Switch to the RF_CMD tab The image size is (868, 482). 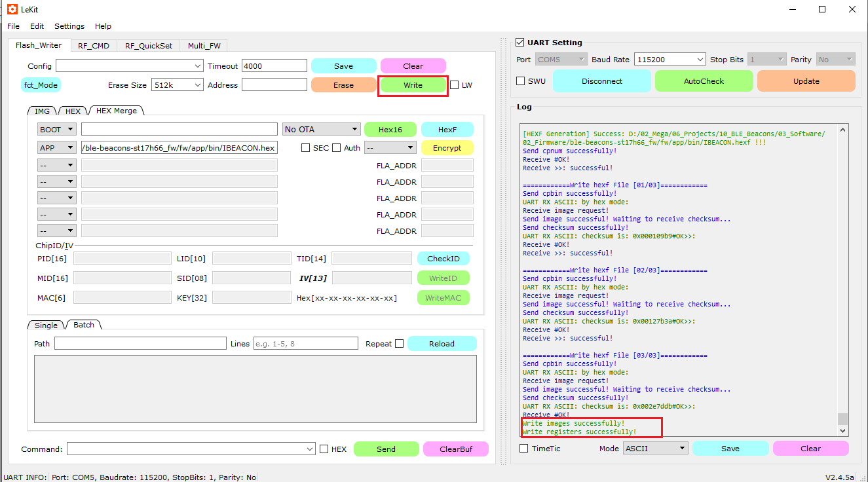(94, 46)
